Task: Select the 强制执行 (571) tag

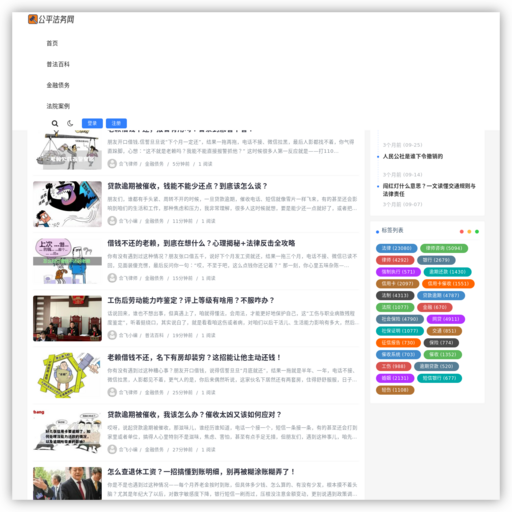Action: [x=398, y=272]
